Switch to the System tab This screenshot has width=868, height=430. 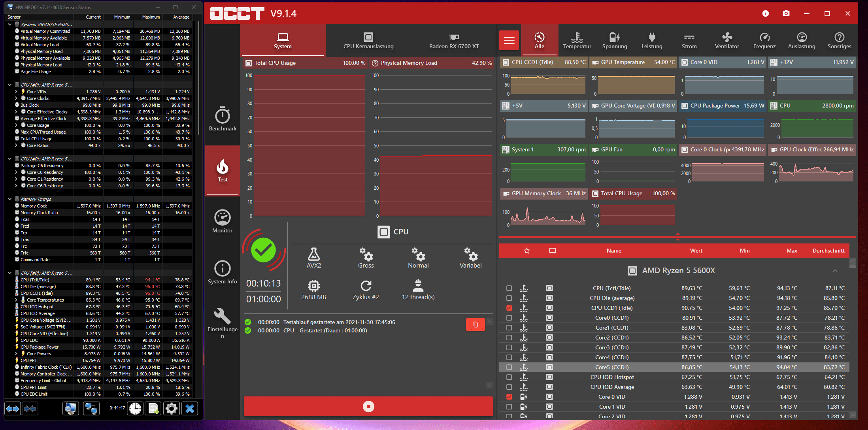(283, 40)
